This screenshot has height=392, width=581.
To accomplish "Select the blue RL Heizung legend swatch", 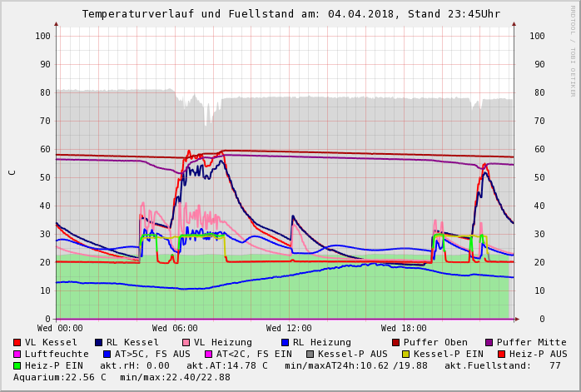I will [285, 342].
